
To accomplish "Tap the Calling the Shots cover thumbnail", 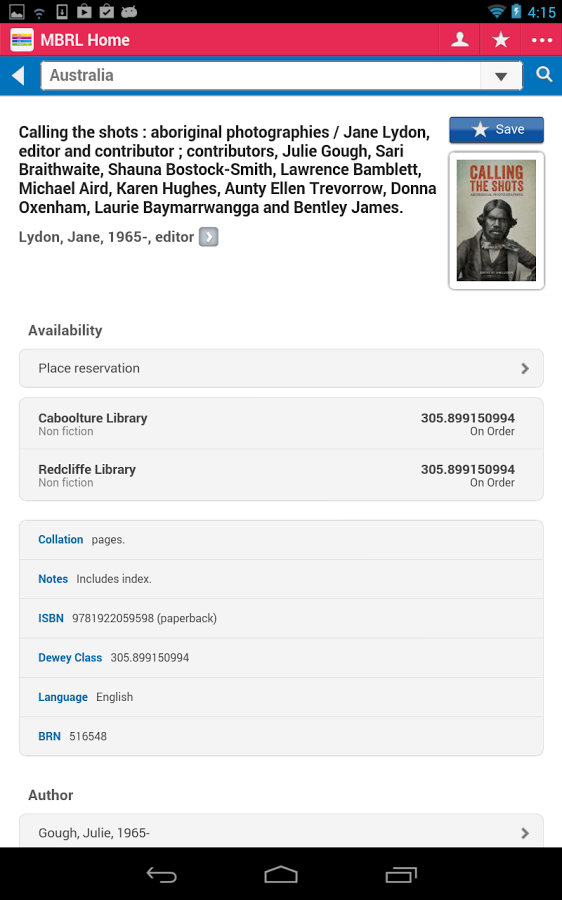I will pyautogui.click(x=496, y=220).
